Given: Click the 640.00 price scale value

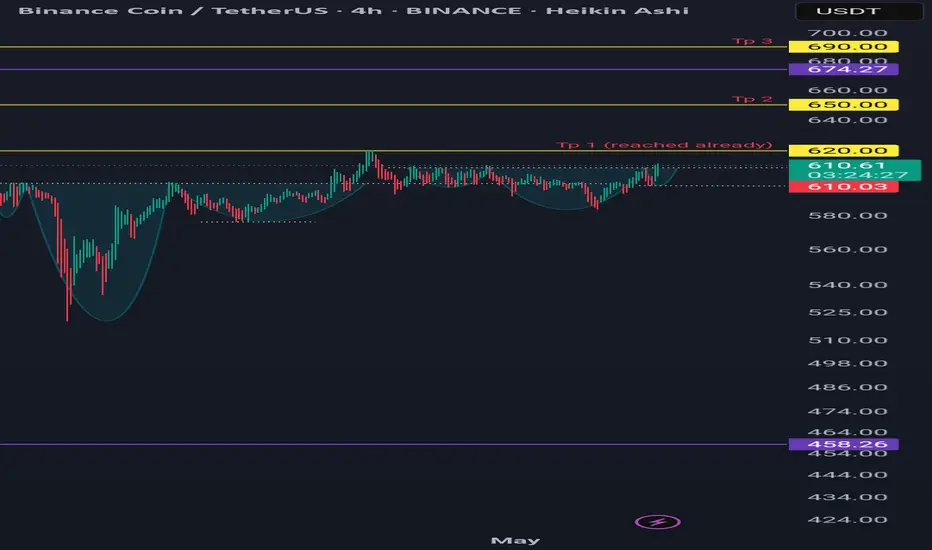Looking at the screenshot, I should click(x=848, y=120).
